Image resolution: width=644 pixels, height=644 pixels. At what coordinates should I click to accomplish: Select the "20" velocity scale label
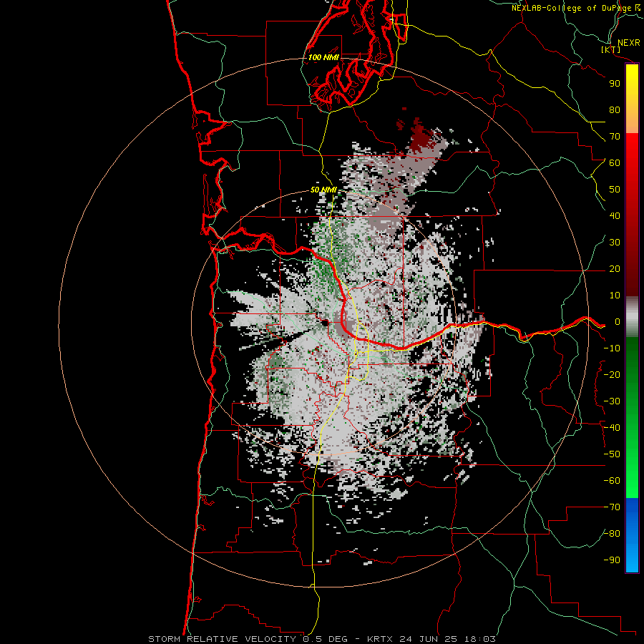[x=615, y=269]
